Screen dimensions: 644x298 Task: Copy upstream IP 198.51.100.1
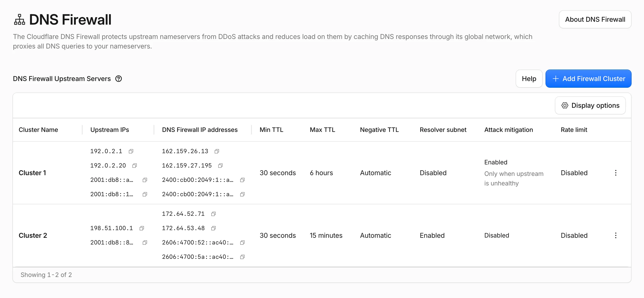[142, 228]
